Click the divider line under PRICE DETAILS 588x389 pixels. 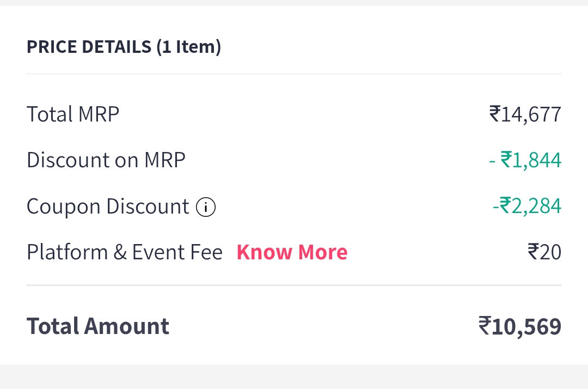coord(294,74)
